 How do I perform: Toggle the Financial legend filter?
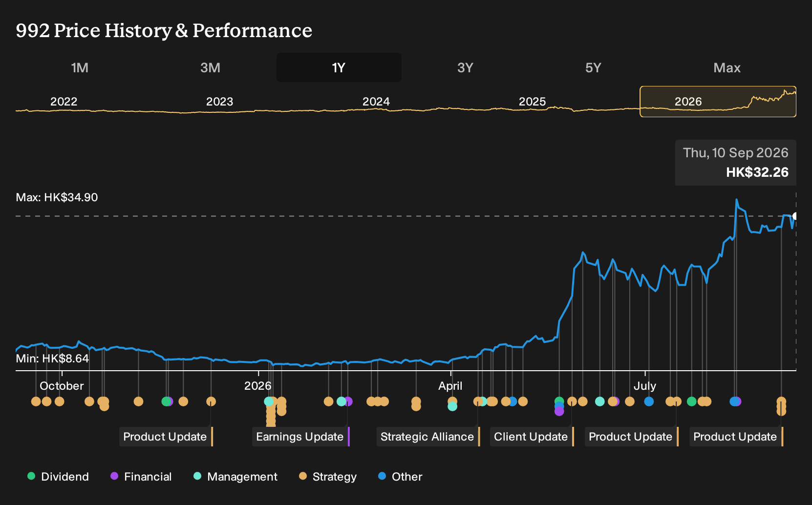click(141, 477)
